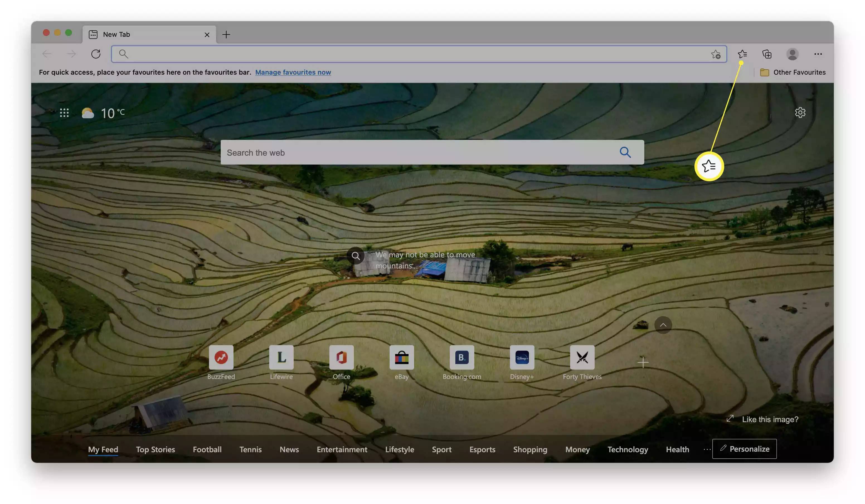The width and height of the screenshot is (865, 504).
Task: Click Personalize button at bottom right
Action: [744, 448]
